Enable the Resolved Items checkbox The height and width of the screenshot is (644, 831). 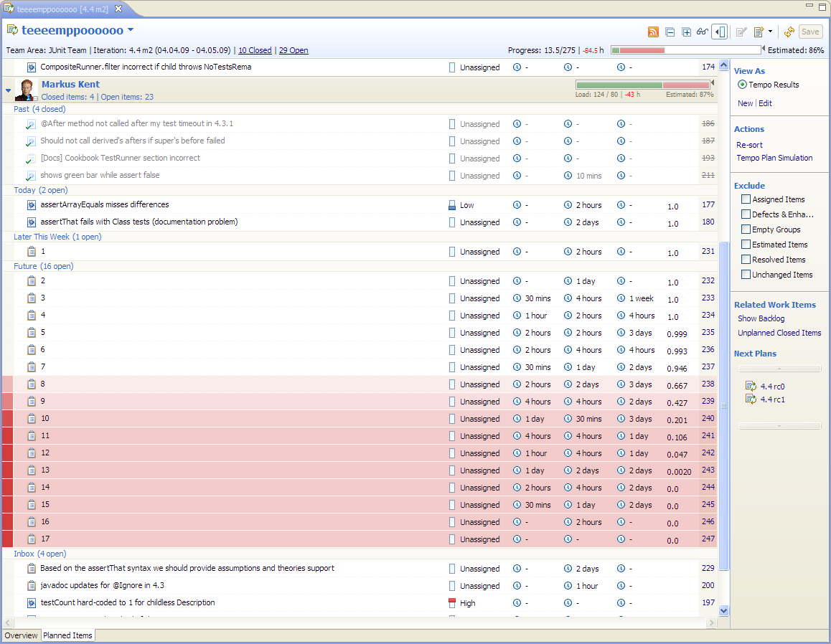(746, 260)
